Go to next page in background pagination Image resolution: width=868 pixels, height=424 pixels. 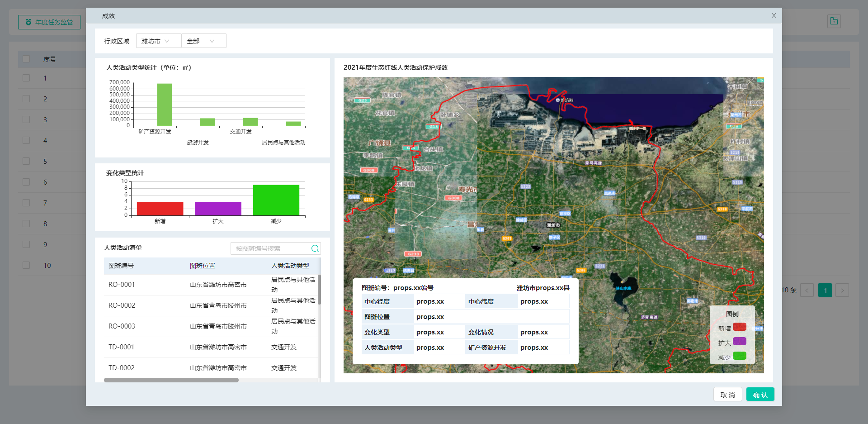pos(842,291)
